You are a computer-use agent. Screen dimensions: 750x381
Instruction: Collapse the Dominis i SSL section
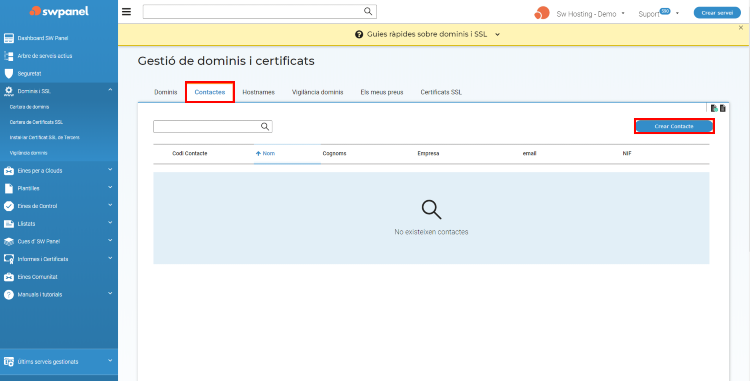(110, 89)
